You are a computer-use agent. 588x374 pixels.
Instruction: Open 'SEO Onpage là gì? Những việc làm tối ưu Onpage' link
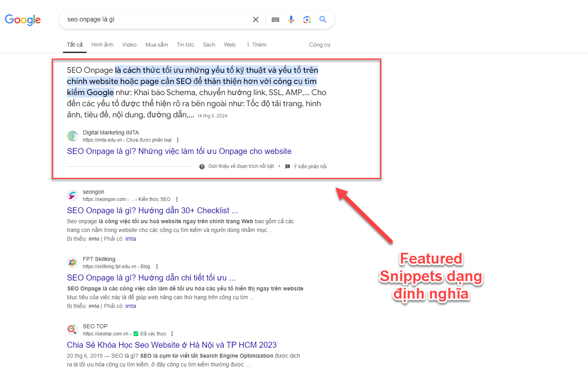(179, 151)
